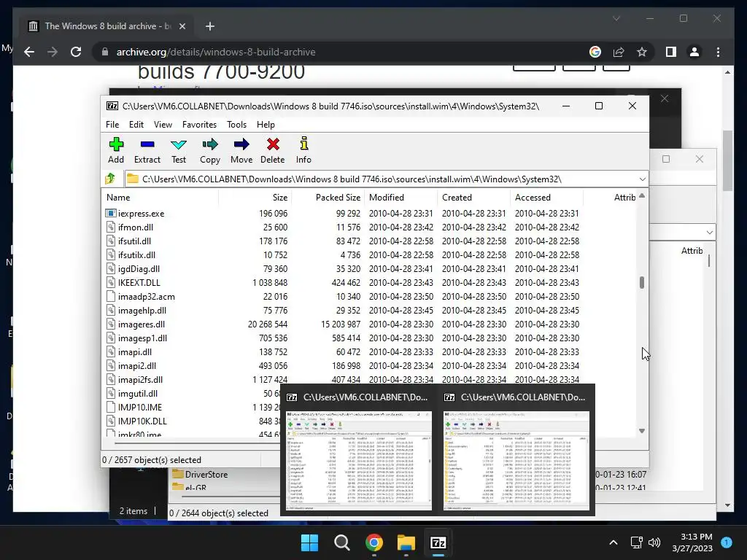747x560 pixels.
Task: Click the share page icon in Chrome
Action: (619, 52)
